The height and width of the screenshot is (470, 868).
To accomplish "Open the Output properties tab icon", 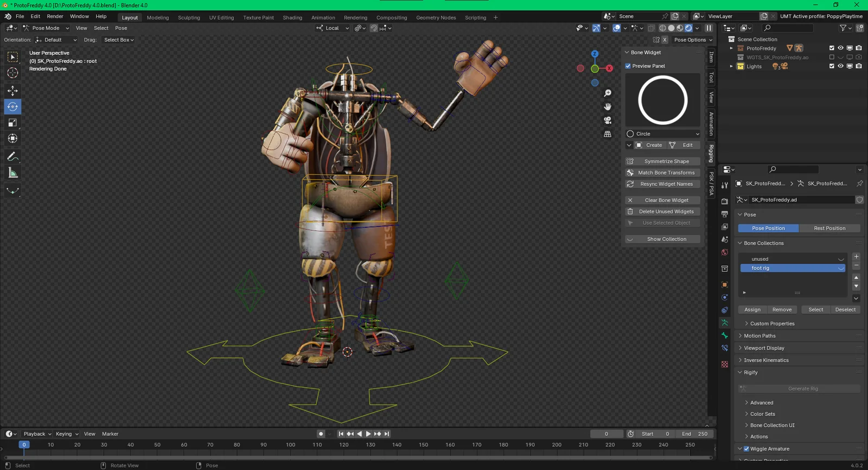I will (725, 214).
